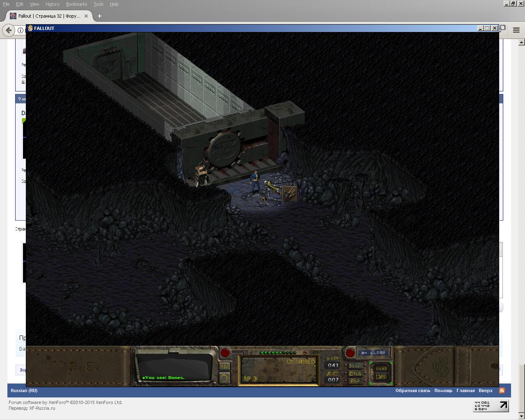Open the Help menu
Viewport: 525px width, 420px height.
(x=114, y=4)
